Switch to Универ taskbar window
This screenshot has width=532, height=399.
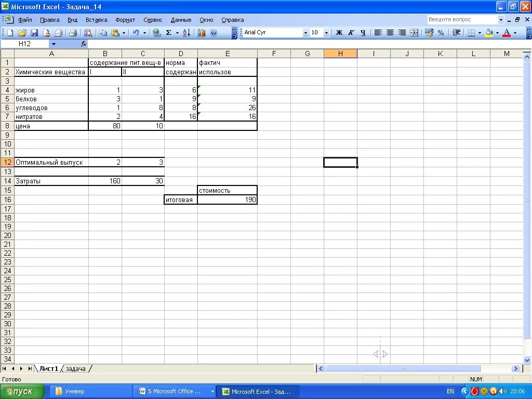tap(91, 392)
